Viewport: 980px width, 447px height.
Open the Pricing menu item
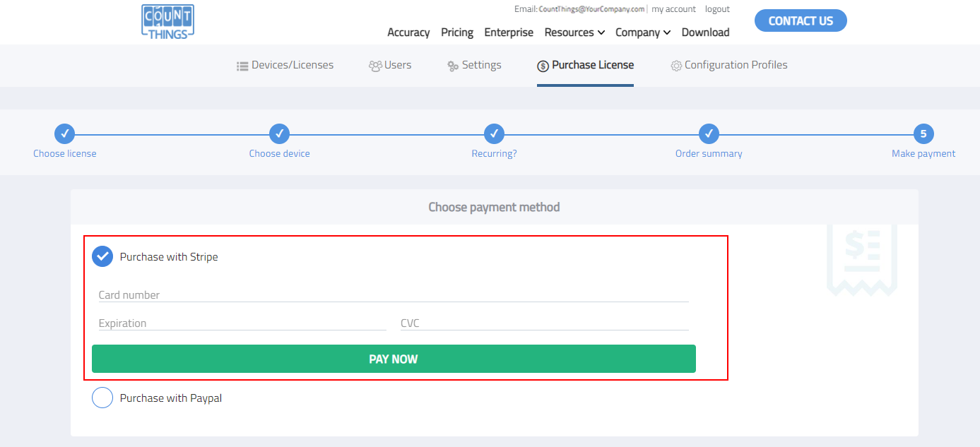[x=457, y=32]
